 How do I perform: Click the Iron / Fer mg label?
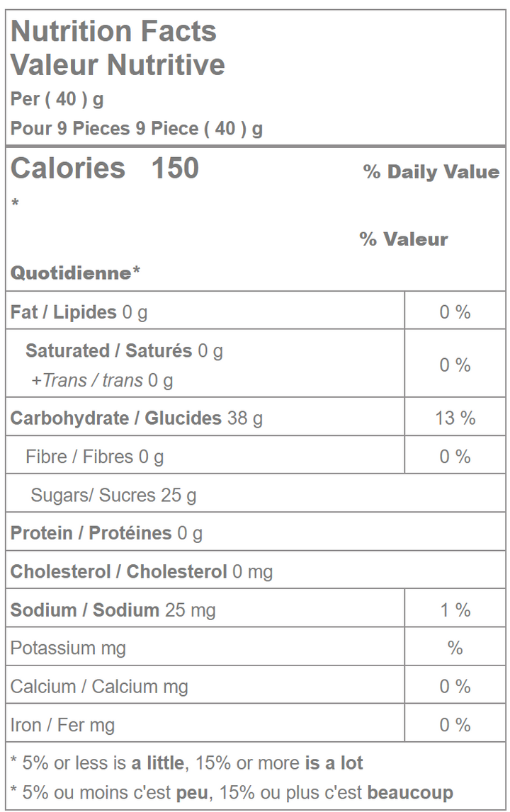click(x=62, y=724)
